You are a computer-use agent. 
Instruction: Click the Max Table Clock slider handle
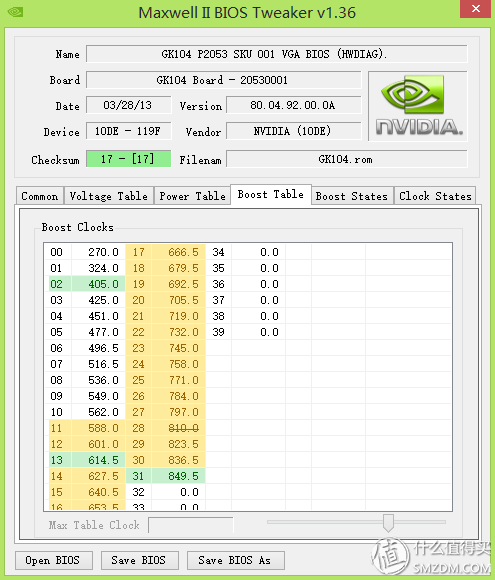point(388,523)
